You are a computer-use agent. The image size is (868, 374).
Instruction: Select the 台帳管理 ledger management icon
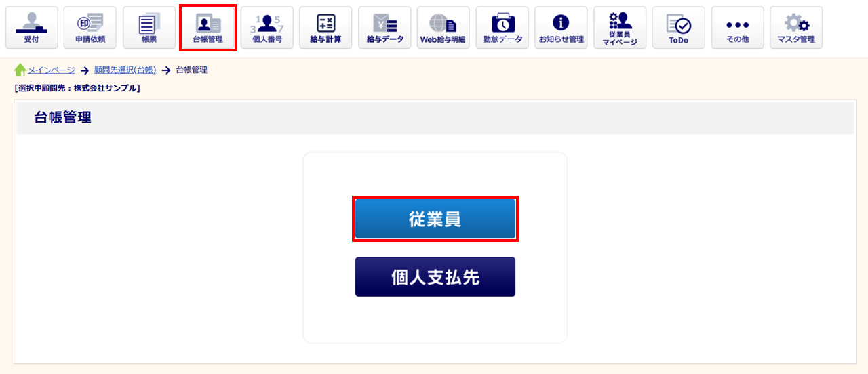208,28
